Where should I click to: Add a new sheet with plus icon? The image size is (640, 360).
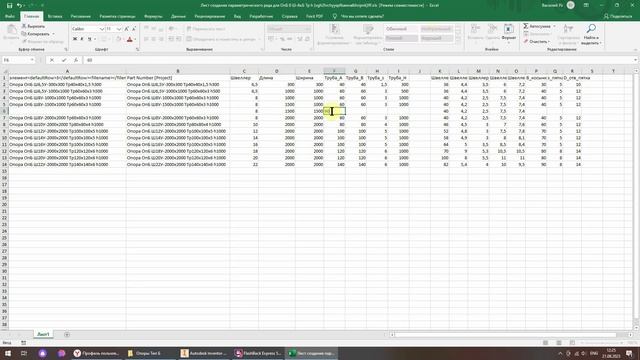pyautogui.click(x=67, y=335)
